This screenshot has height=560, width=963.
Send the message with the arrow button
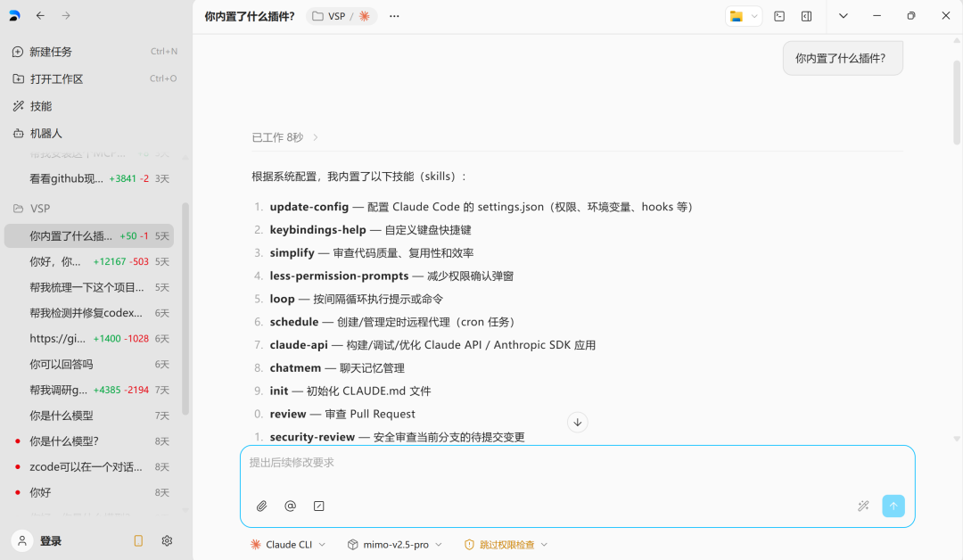tap(893, 506)
